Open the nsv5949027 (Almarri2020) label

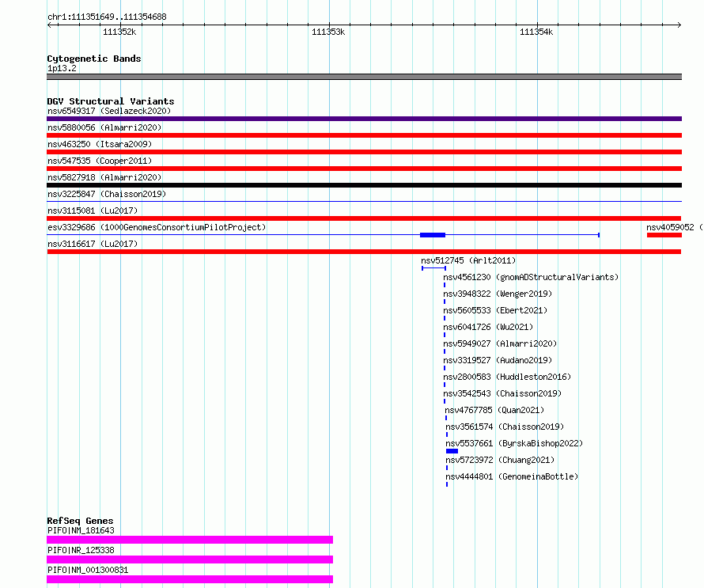(500, 343)
